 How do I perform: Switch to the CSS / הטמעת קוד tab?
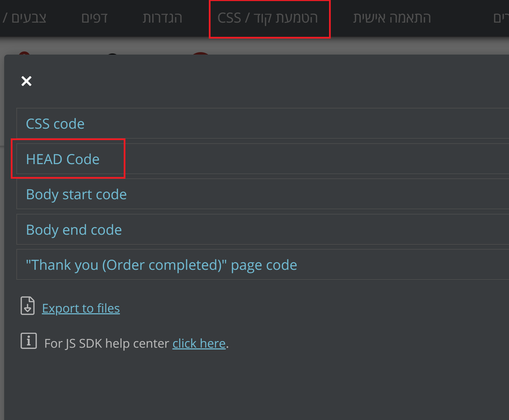point(268,18)
